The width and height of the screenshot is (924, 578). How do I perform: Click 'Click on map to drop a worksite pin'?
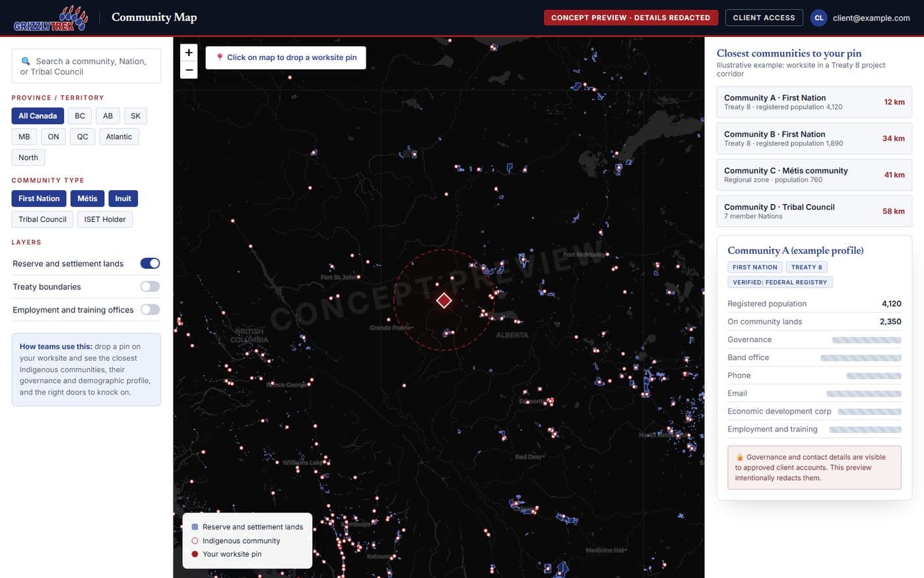286,57
